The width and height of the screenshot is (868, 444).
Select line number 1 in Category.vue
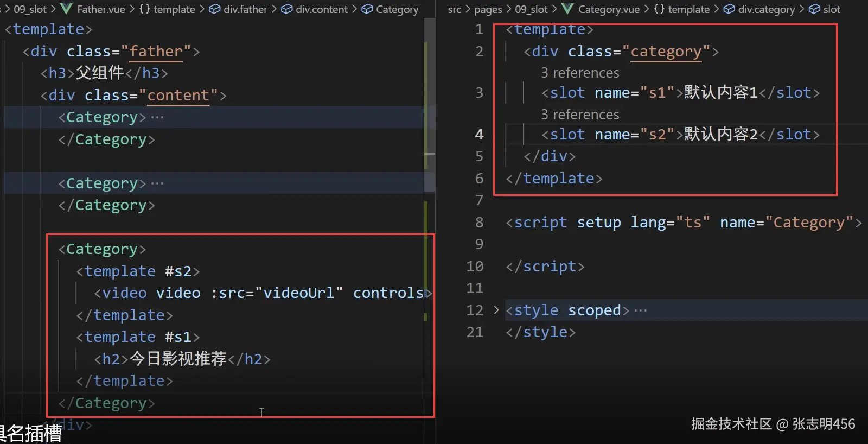pos(479,29)
